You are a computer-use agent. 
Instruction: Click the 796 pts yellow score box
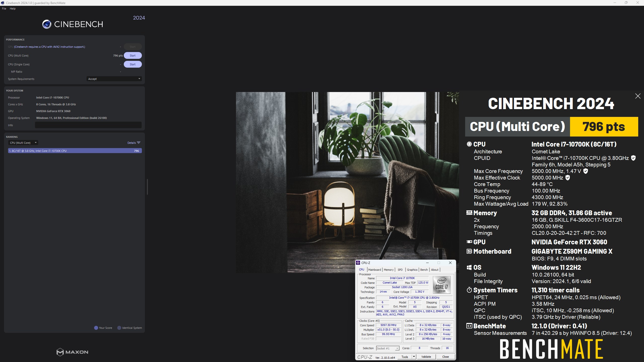[x=604, y=127]
